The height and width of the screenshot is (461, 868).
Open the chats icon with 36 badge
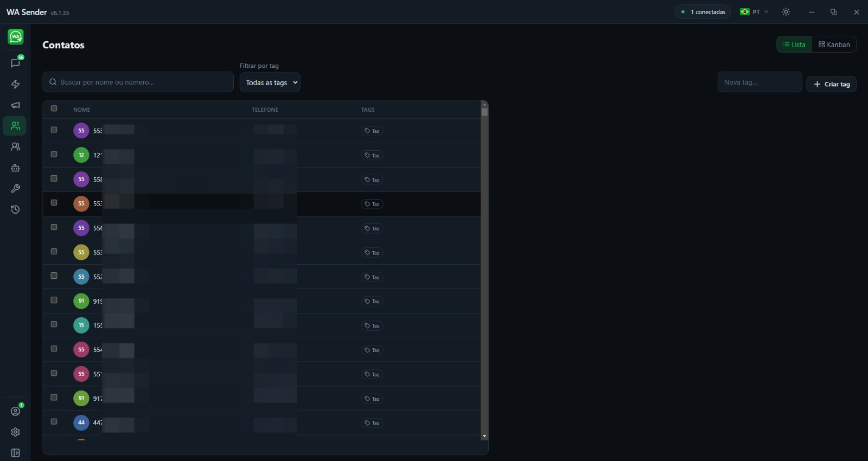[16, 63]
